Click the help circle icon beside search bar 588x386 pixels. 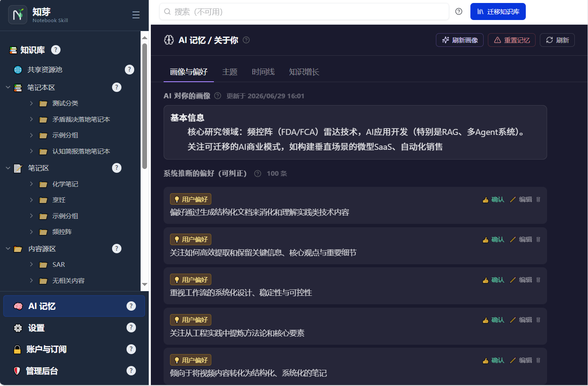click(459, 11)
